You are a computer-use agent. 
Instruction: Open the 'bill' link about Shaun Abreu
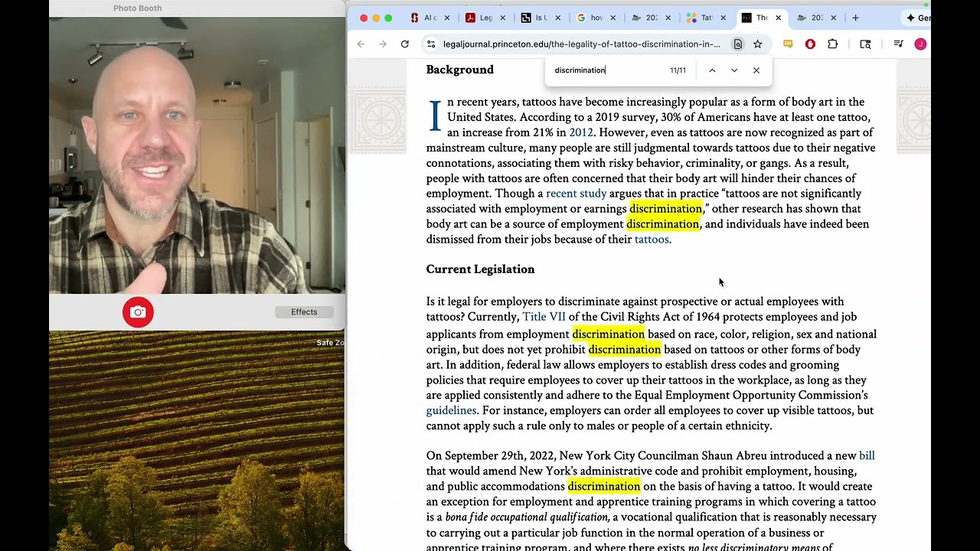point(867,455)
